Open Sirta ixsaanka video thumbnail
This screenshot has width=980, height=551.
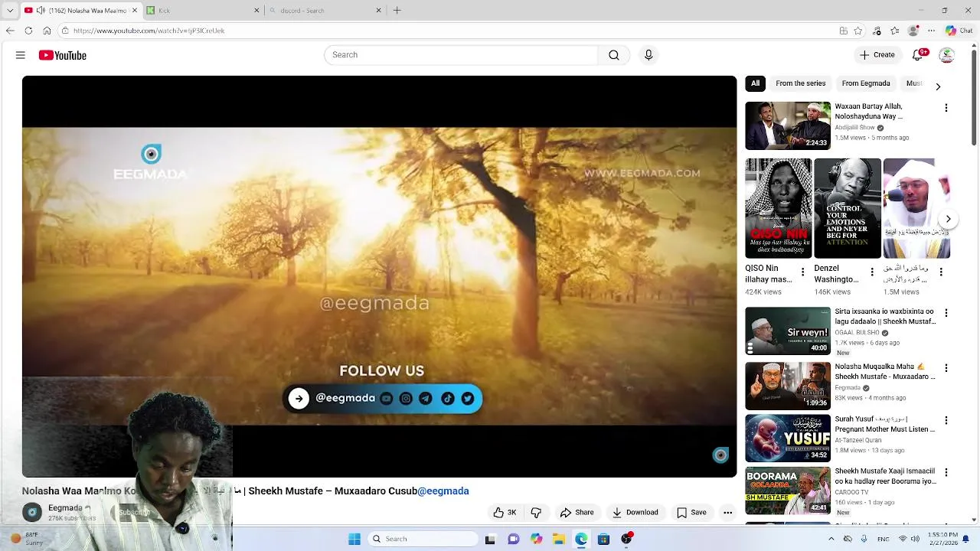[x=788, y=331]
